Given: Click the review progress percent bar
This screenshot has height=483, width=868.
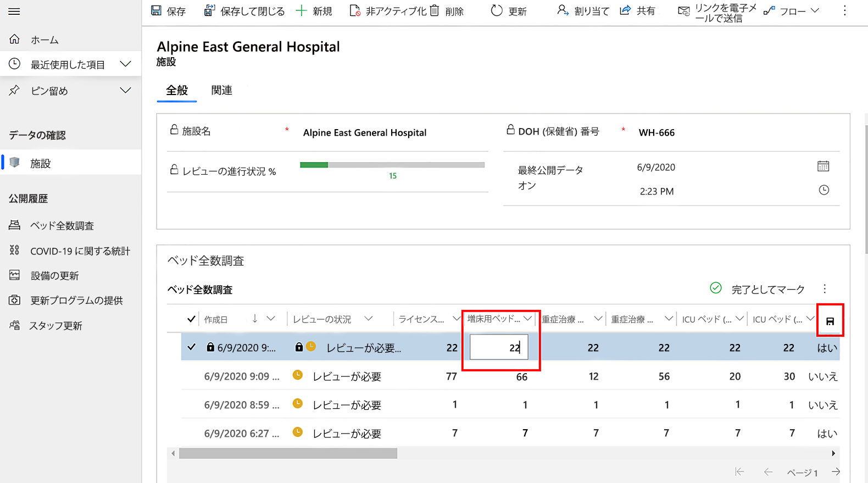Looking at the screenshot, I should point(392,165).
